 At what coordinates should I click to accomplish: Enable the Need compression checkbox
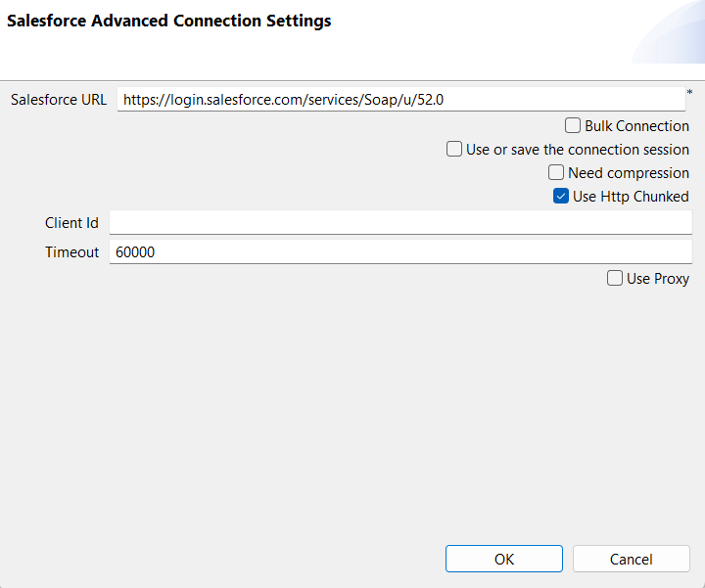coord(556,173)
